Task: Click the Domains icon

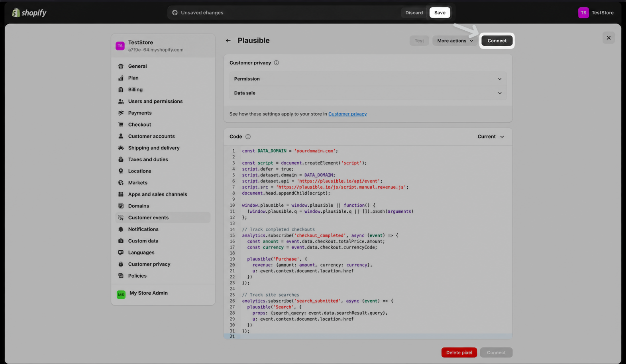Action: tap(121, 206)
